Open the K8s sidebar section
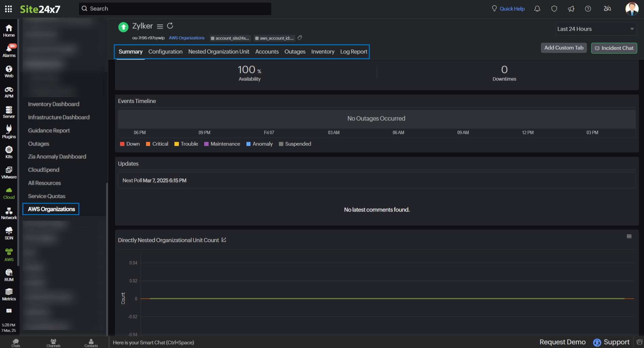 [x=9, y=152]
